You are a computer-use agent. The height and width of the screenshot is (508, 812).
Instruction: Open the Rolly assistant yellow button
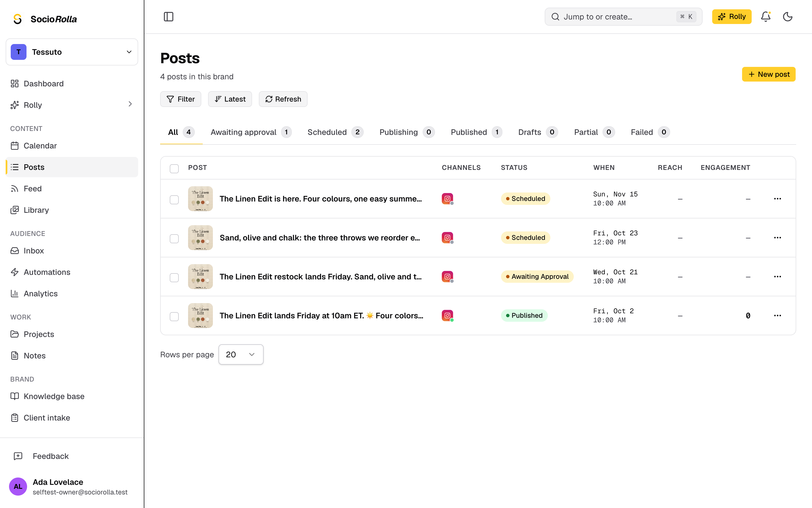point(731,16)
